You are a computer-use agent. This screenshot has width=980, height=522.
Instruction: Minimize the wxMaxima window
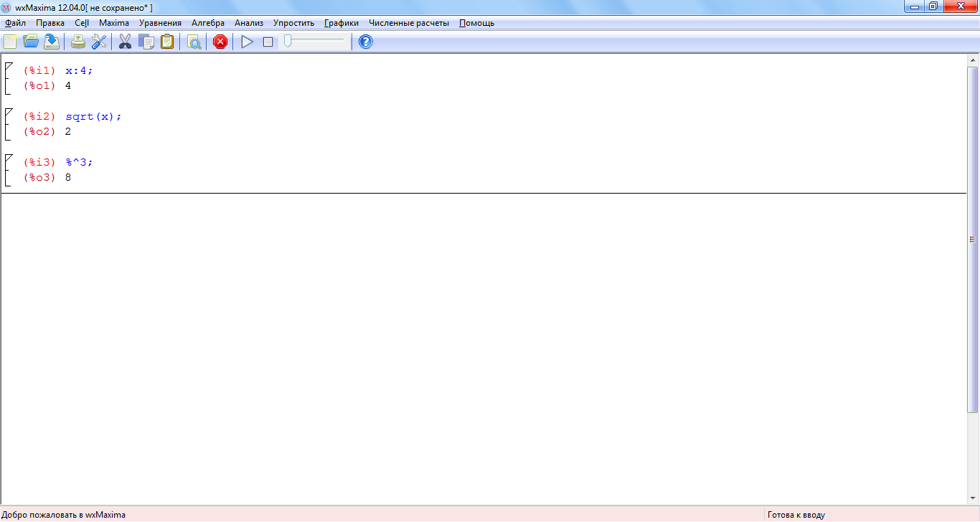915,6
